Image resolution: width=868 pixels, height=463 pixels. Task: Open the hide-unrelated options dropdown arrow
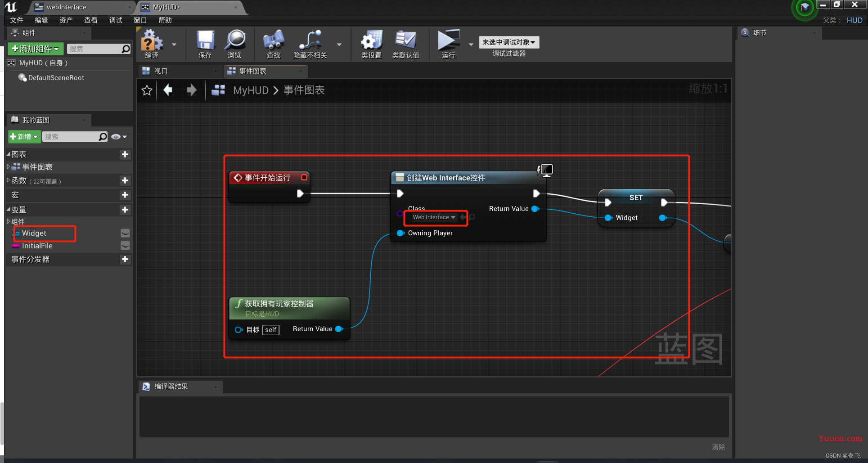click(x=339, y=45)
